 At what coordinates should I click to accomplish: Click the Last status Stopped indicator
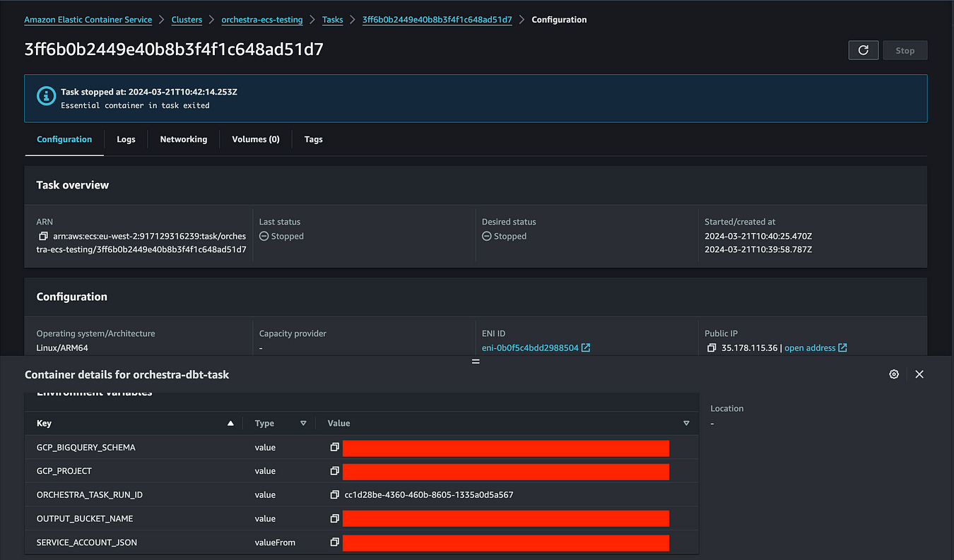click(x=281, y=237)
